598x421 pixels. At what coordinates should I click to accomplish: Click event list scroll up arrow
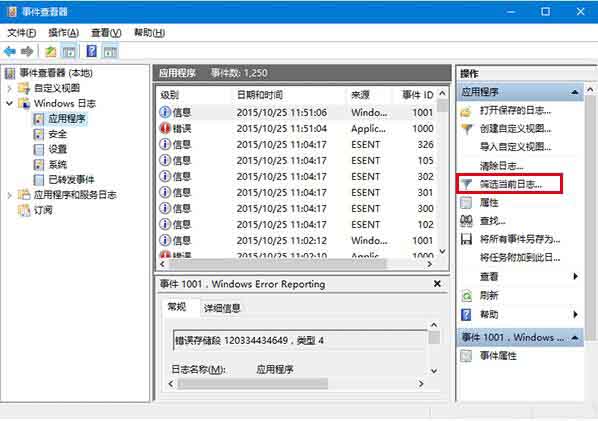(x=442, y=93)
